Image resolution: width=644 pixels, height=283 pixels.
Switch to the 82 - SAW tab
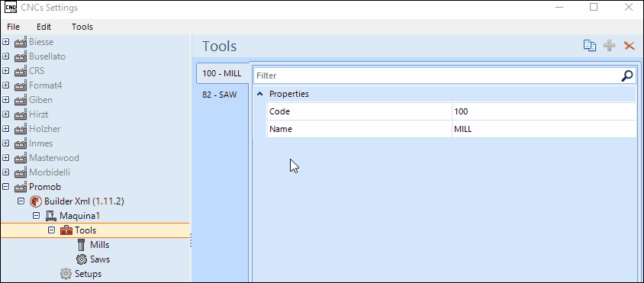[220, 95]
